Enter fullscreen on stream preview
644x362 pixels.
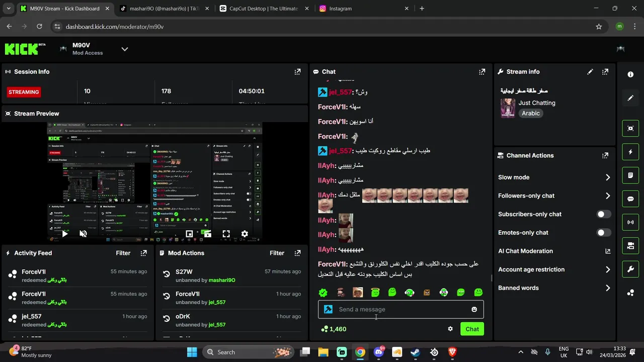coord(226,234)
